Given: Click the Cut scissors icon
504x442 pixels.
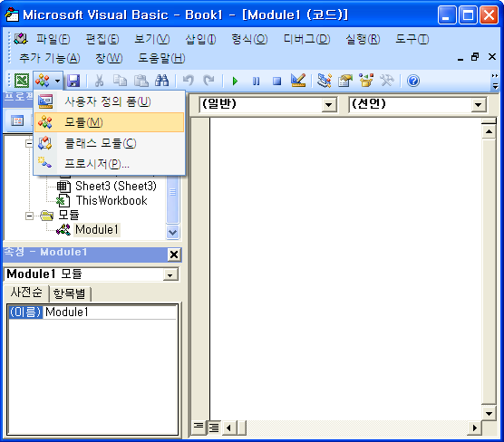Looking at the screenshot, I should point(99,81).
